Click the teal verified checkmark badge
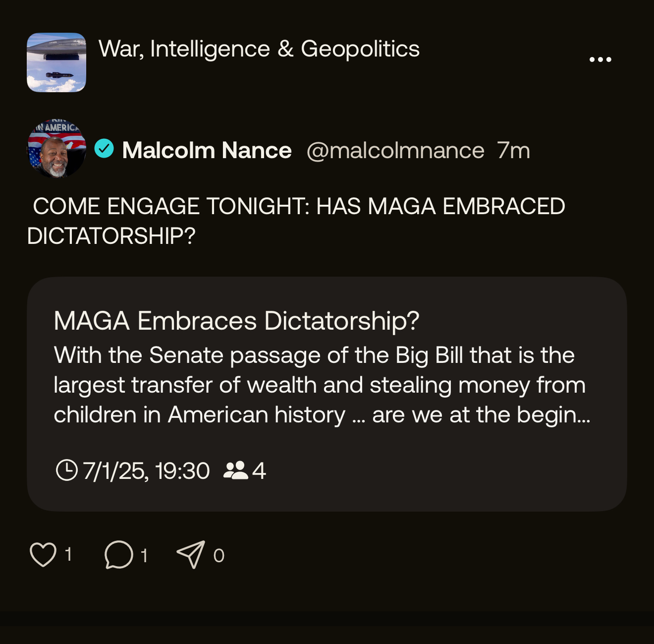Image resolution: width=654 pixels, height=644 pixels. (x=104, y=148)
